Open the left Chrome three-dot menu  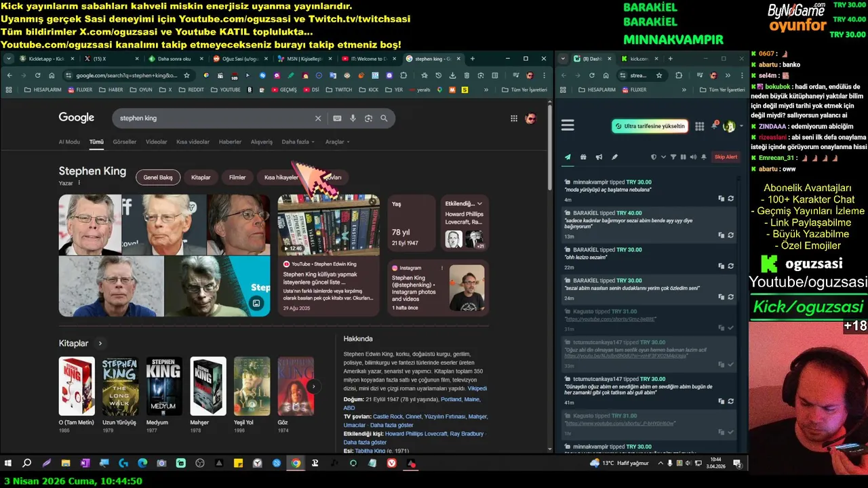click(x=542, y=75)
